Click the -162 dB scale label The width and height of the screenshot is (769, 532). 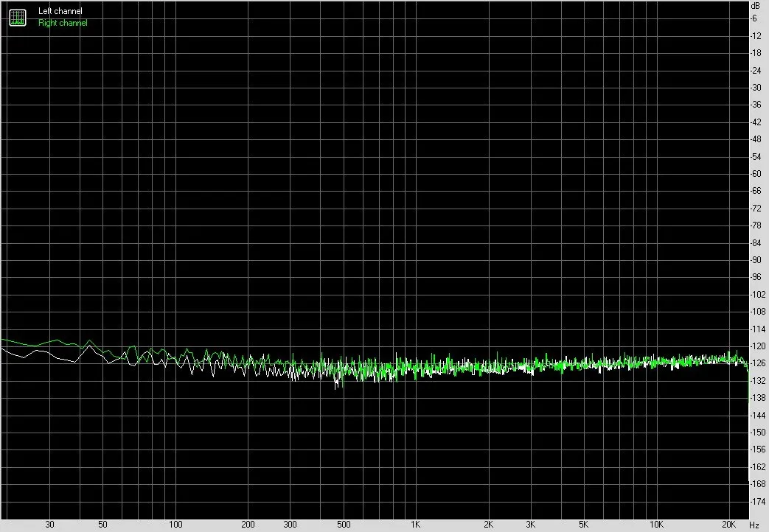[758, 466]
